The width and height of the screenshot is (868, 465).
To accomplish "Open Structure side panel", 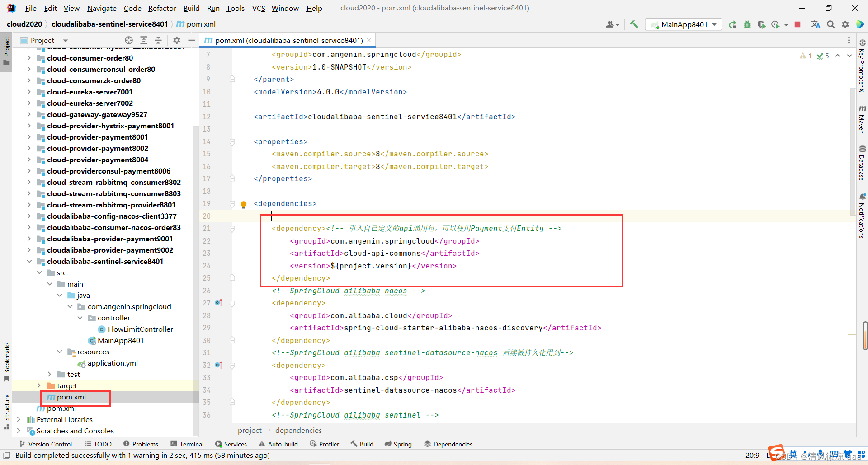I will coord(6,412).
